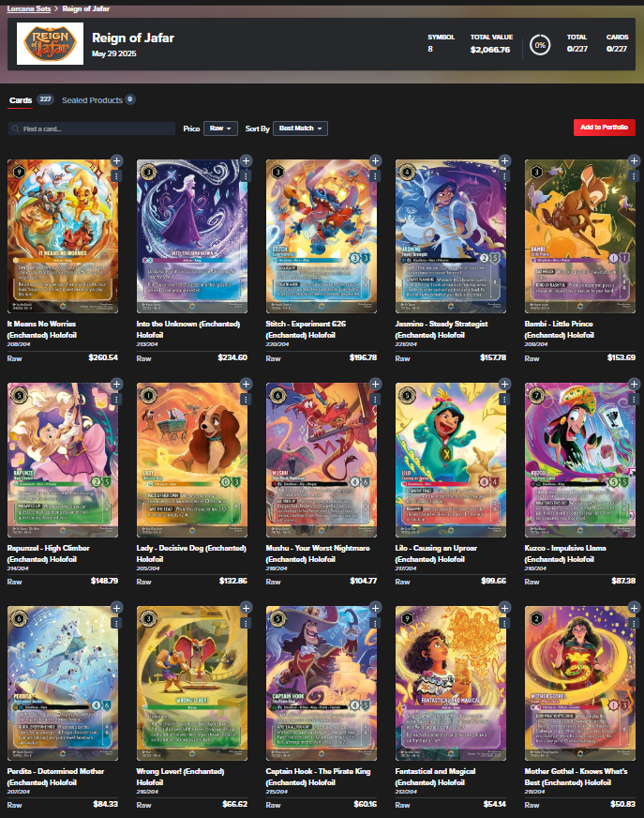This screenshot has width=644, height=818.
Task: Add Into the Unknown card via plus icon
Action: [247, 160]
